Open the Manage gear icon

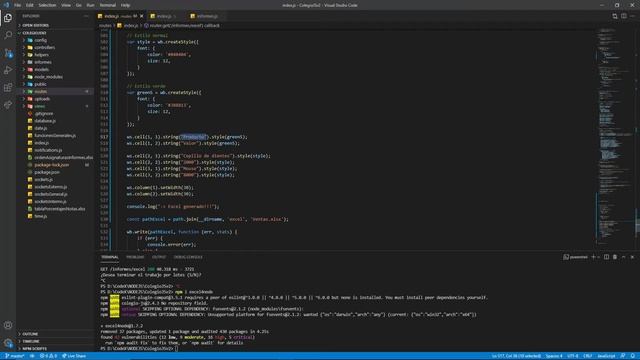click(x=8, y=343)
